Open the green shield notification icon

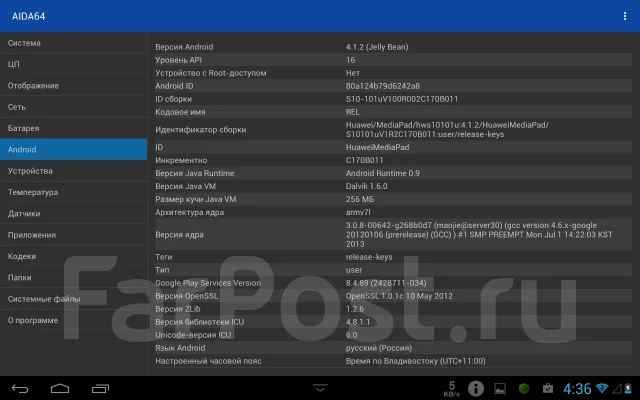524,389
